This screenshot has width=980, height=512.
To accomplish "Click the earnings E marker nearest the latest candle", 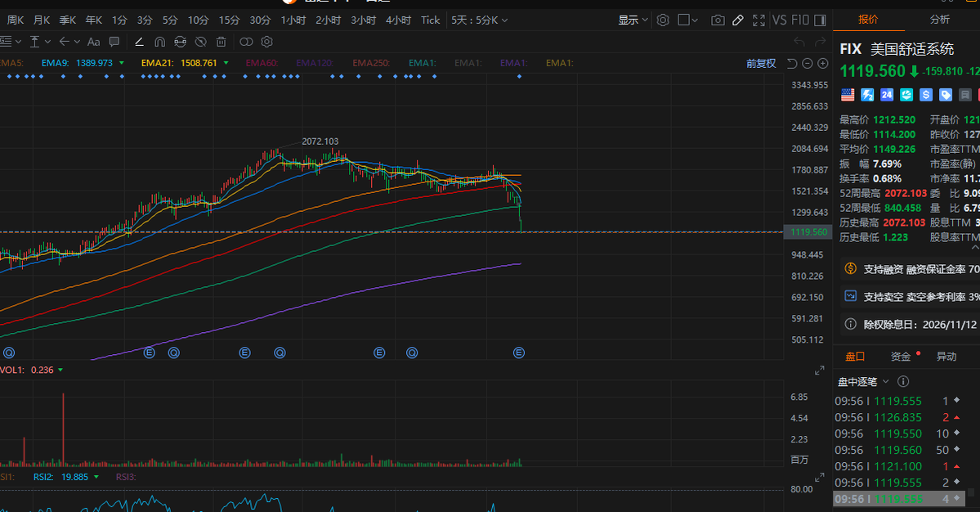I will [x=519, y=353].
